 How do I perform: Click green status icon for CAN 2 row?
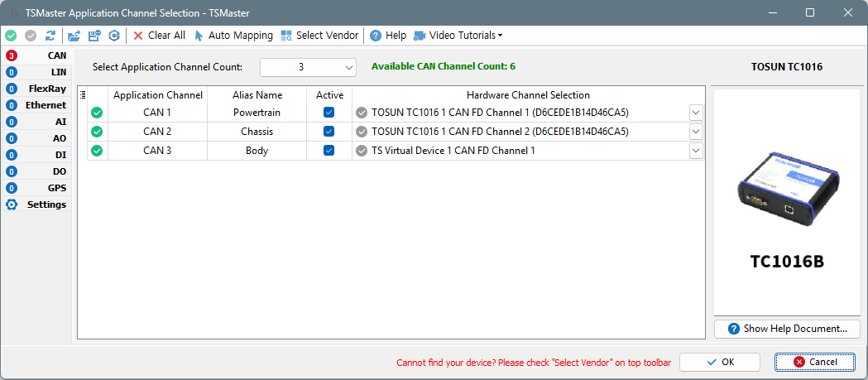click(x=97, y=132)
